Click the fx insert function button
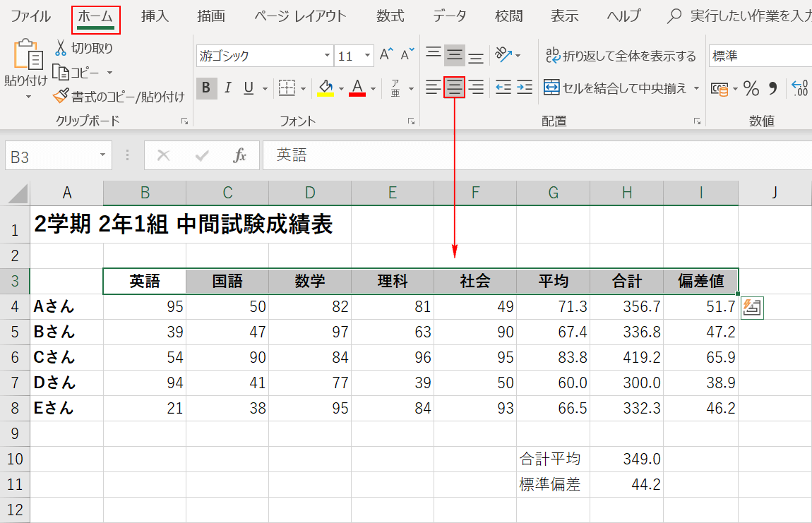The width and height of the screenshot is (812, 523). click(242, 155)
